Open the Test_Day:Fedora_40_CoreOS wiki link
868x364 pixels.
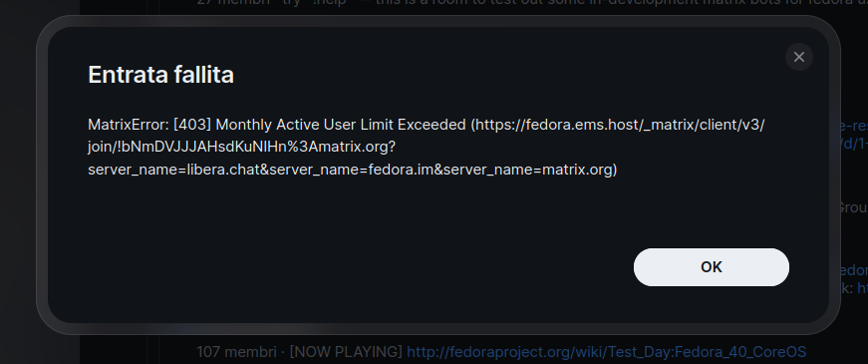[x=606, y=352]
